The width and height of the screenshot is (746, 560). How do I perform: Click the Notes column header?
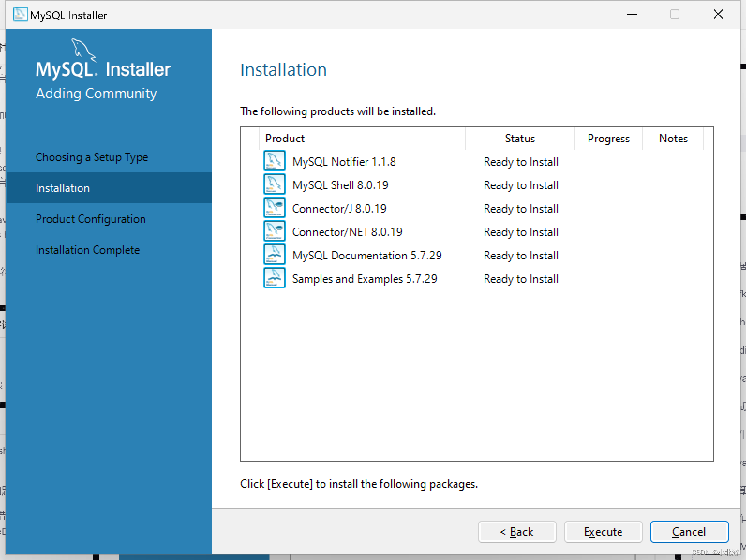[x=673, y=139]
